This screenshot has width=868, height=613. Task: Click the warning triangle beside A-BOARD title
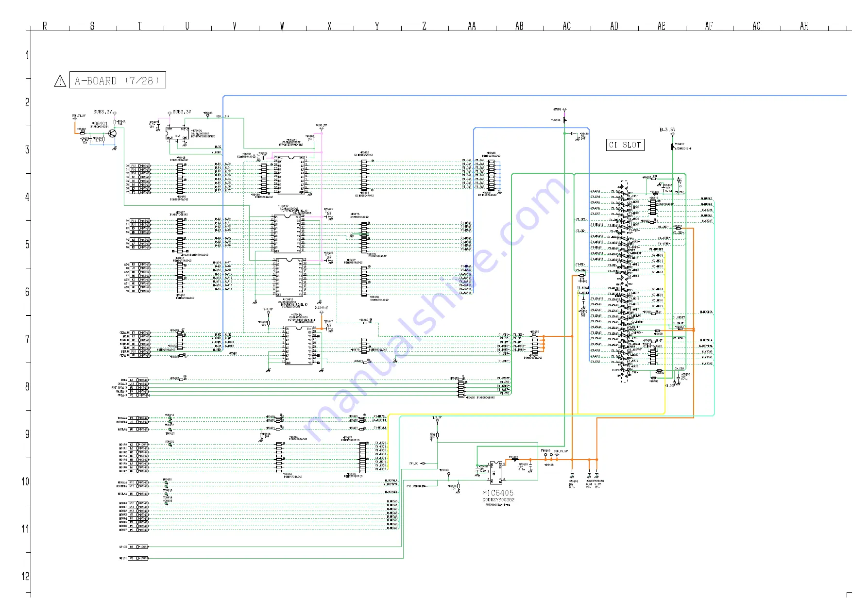tap(60, 81)
